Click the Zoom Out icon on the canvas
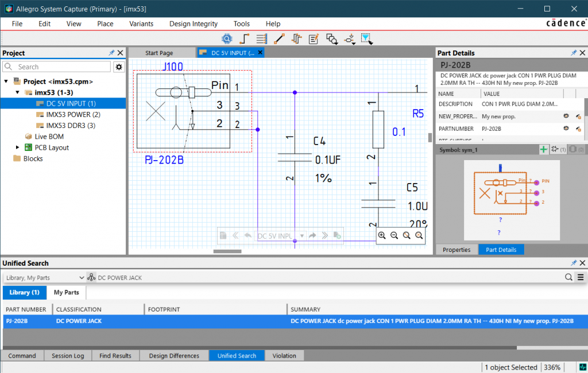This screenshot has height=373, width=588. pos(394,235)
